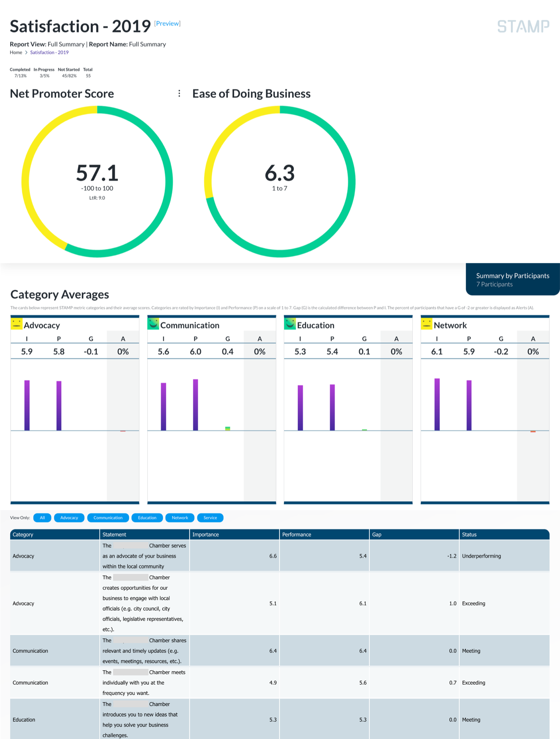Sort table by Gap column header

coord(377,534)
